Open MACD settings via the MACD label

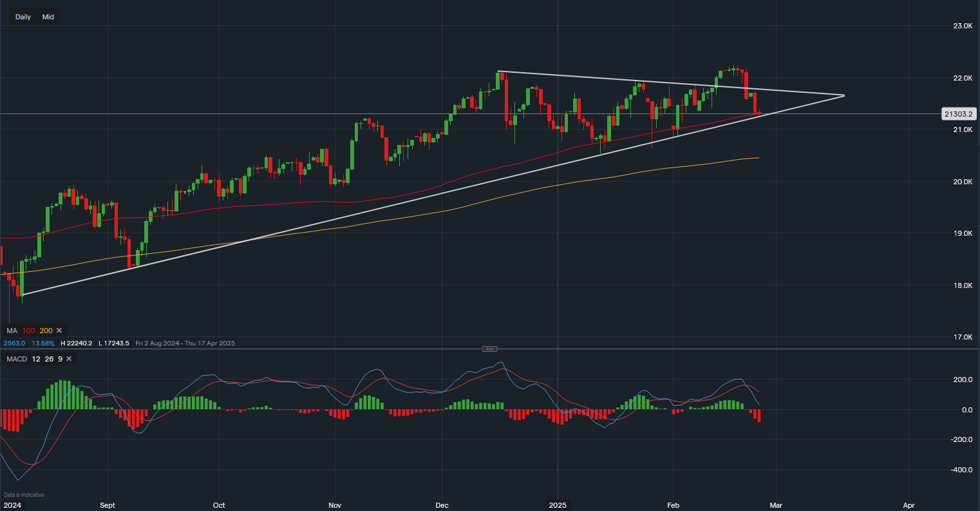[16, 359]
